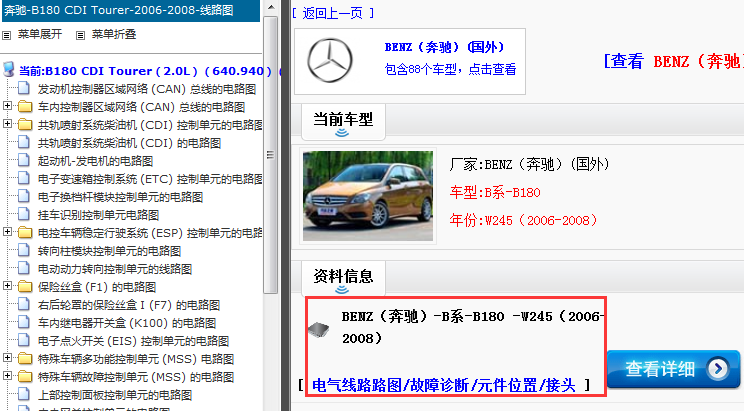744x411 pixels.
Task: Open 车内控制器区域网络 (CAN) 总线的电路图 entry
Action: [141, 107]
